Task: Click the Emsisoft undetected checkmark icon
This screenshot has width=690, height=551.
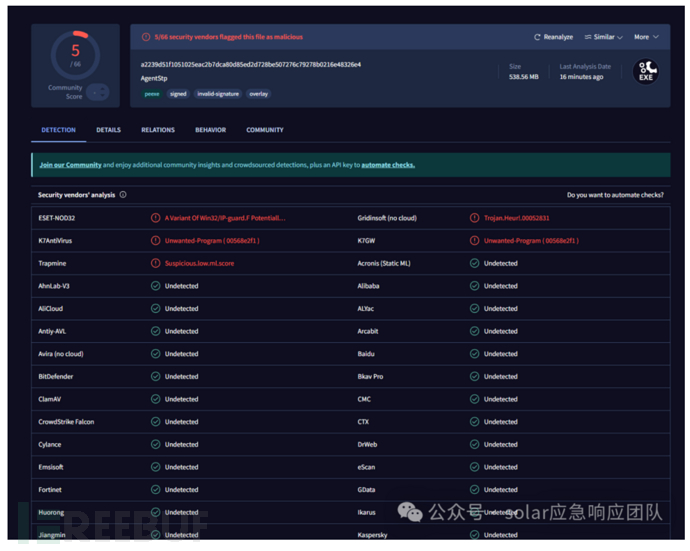Action: coord(155,467)
